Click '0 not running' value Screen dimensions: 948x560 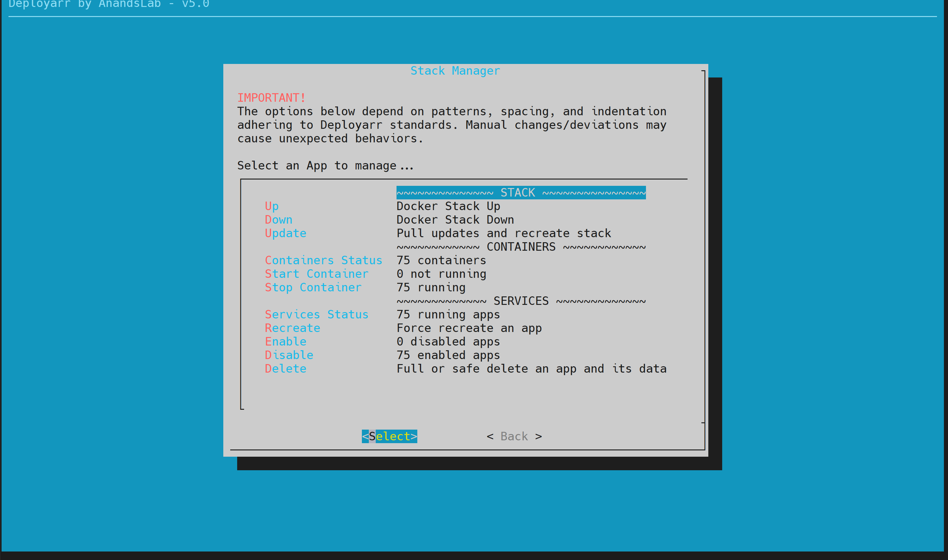pyautogui.click(x=441, y=274)
